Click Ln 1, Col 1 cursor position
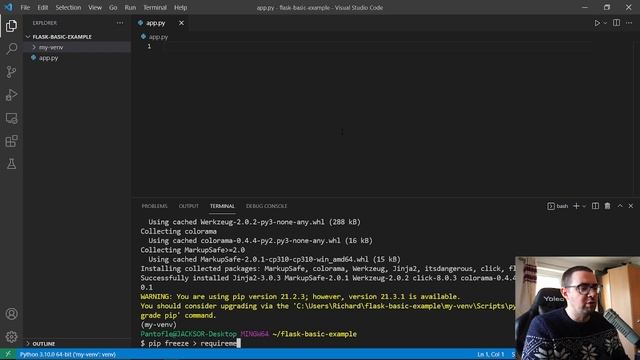 [491, 354]
